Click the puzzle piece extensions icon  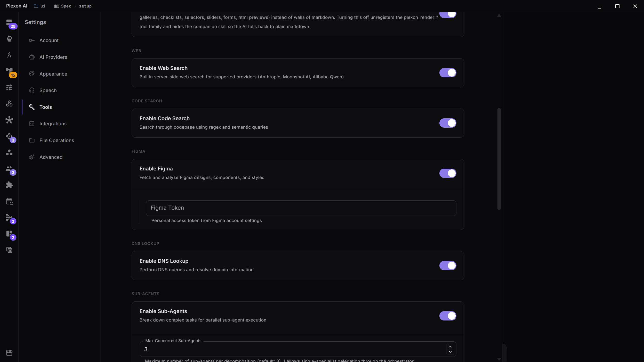click(x=9, y=185)
